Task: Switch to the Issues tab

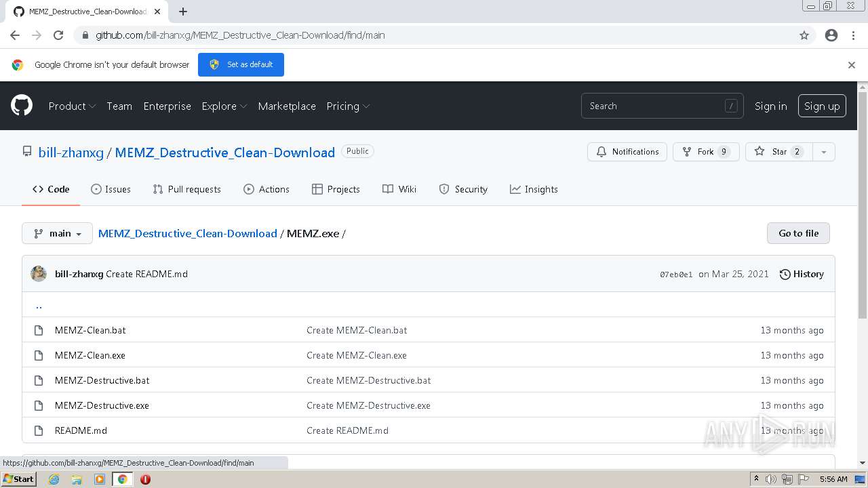Action: [111, 189]
